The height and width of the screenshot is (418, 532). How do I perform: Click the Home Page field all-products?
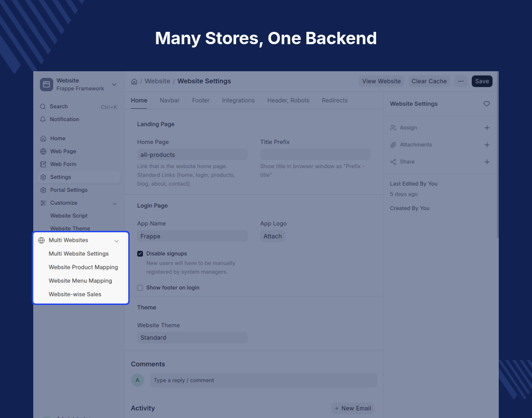click(x=192, y=155)
